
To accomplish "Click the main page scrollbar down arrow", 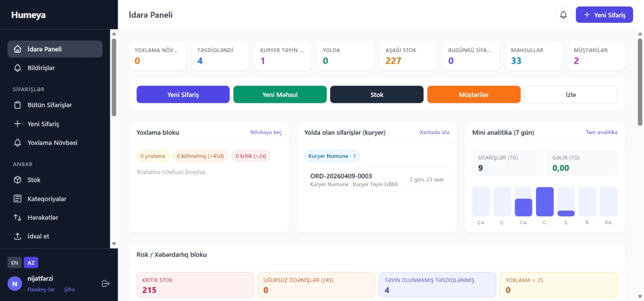I will coord(640,297).
